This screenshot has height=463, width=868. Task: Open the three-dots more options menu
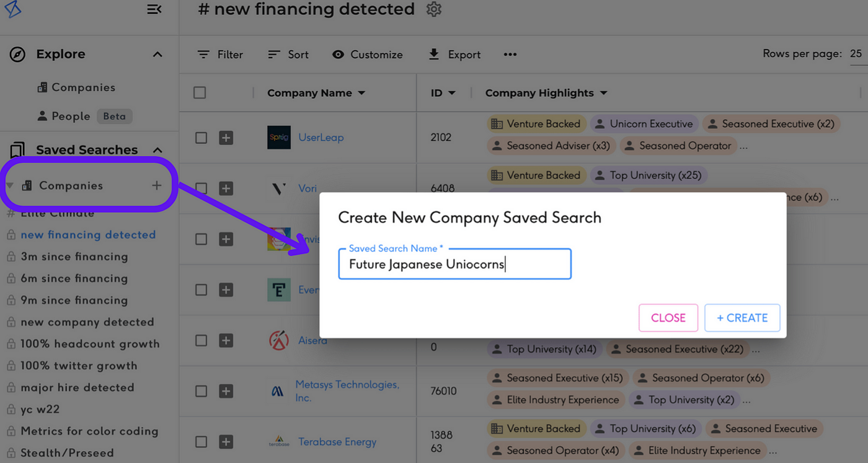point(510,55)
